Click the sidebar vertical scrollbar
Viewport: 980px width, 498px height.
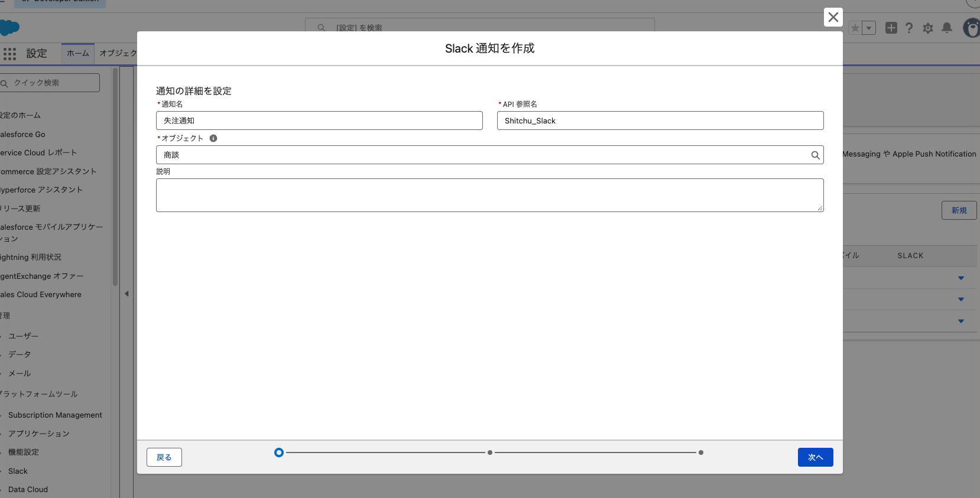pyautogui.click(x=115, y=177)
